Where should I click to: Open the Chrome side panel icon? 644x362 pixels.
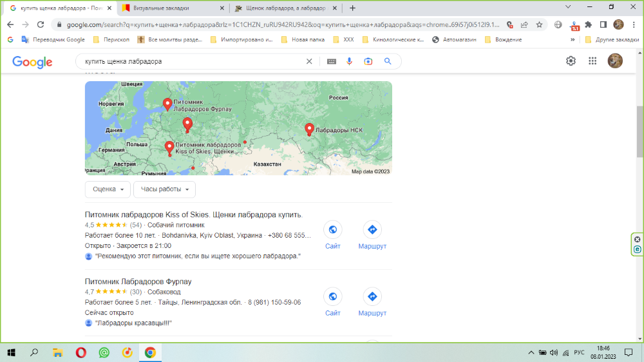coord(603,24)
